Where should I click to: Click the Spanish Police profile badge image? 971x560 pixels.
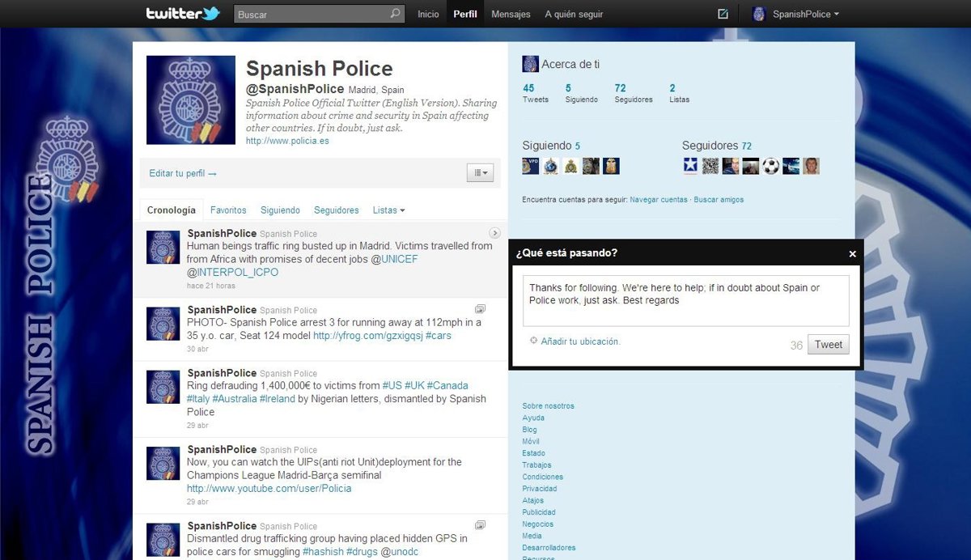(191, 100)
